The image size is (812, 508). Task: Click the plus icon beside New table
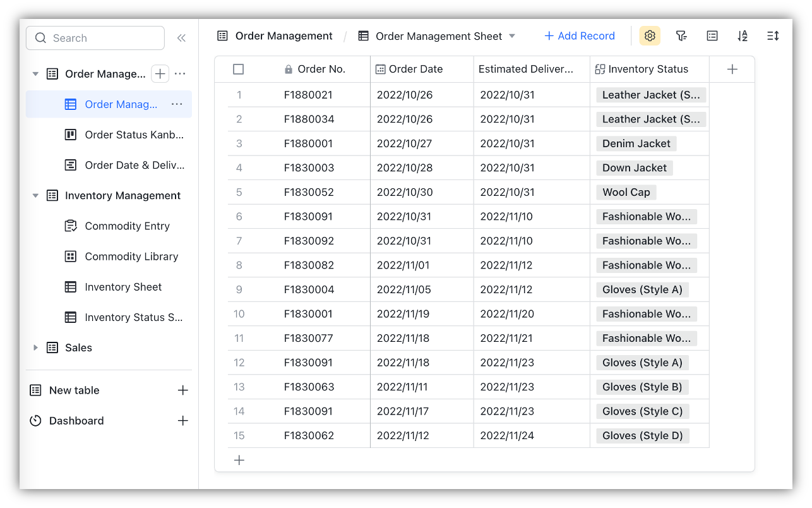pos(183,390)
